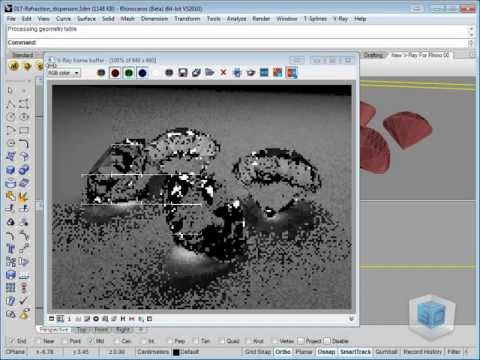Click the polyline tool in left toolbar
Viewport: 480px width, 360px height.
tap(11, 104)
